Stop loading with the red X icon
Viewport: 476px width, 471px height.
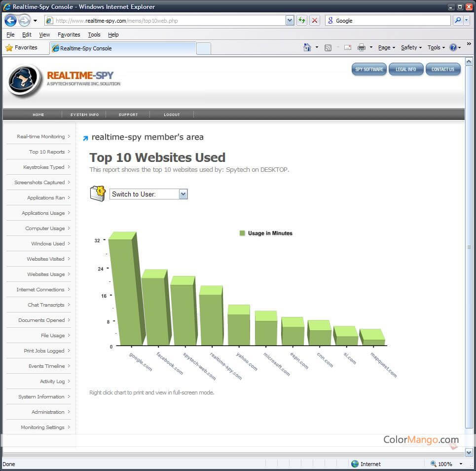pyautogui.click(x=315, y=20)
